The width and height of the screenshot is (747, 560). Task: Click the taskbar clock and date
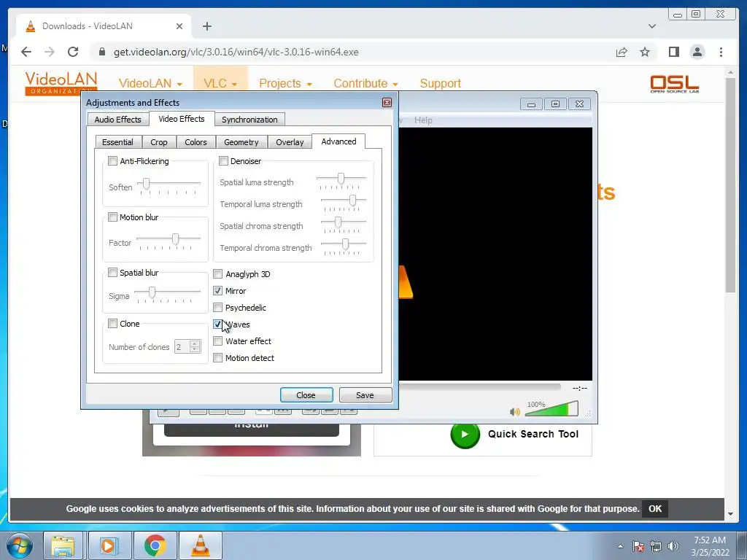click(710, 546)
